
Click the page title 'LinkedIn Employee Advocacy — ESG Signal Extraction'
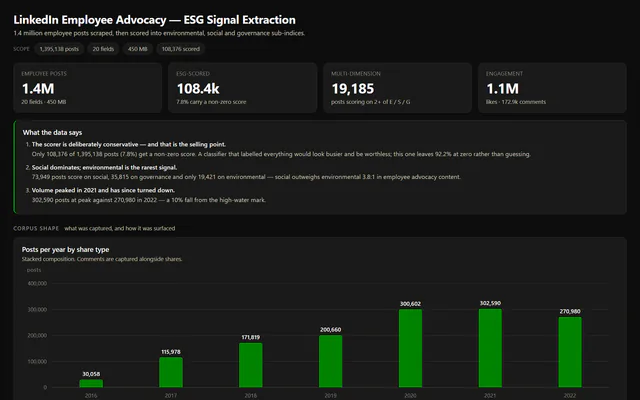click(155, 20)
